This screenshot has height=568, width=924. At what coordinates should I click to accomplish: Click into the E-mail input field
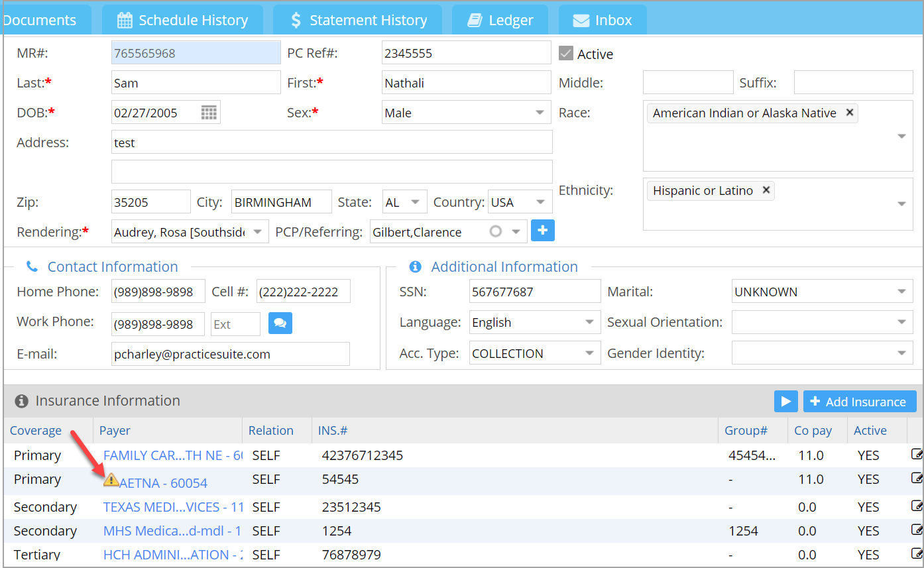click(230, 354)
